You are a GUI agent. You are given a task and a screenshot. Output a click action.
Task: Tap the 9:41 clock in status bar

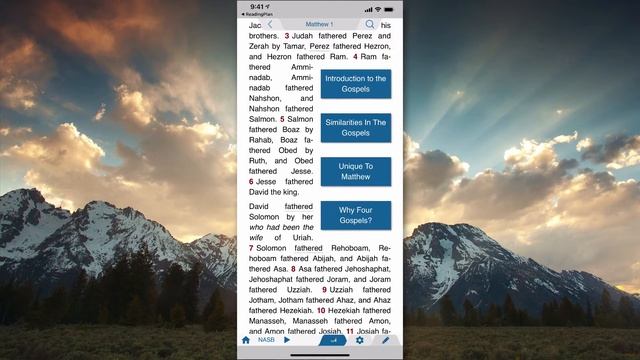click(257, 7)
